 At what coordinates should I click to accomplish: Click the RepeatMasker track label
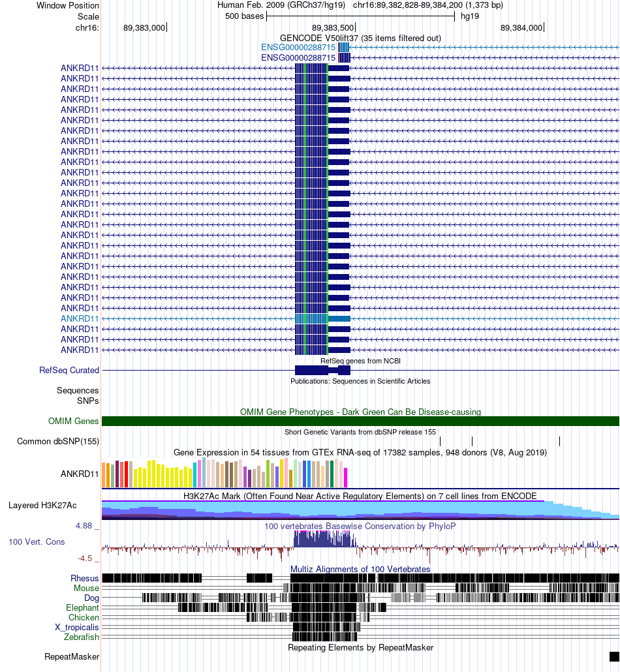click(x=72, y=657)
